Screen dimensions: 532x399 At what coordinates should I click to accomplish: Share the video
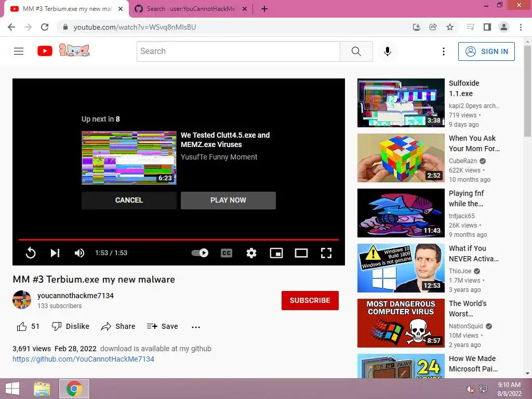[118, 326]
